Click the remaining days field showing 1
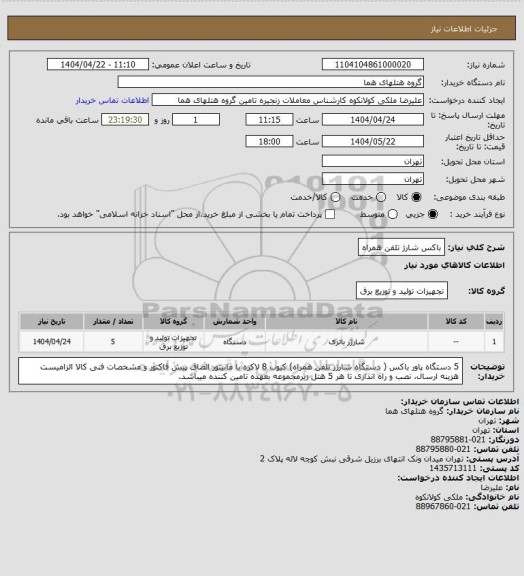524x576 pixels. 196,120
